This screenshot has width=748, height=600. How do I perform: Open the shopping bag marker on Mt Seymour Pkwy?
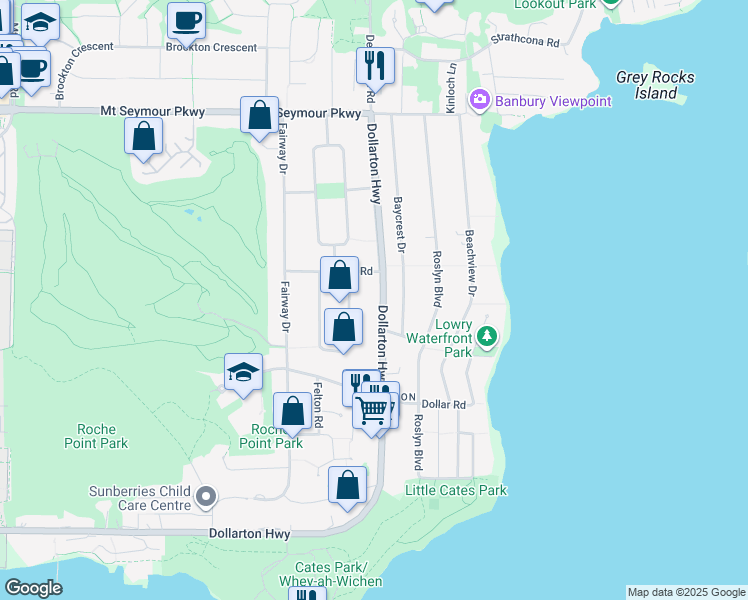pyautogui.click(x=259, y=115)
